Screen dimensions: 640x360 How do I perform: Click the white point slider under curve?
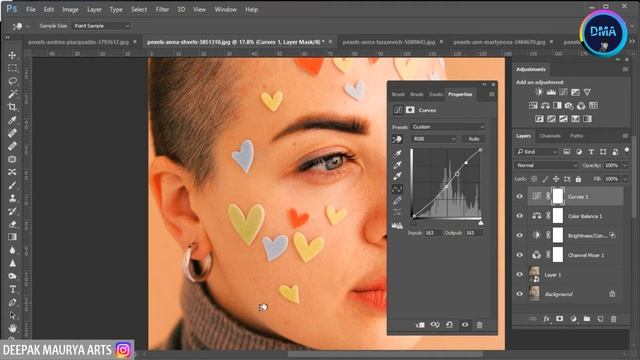click(481, 223)
